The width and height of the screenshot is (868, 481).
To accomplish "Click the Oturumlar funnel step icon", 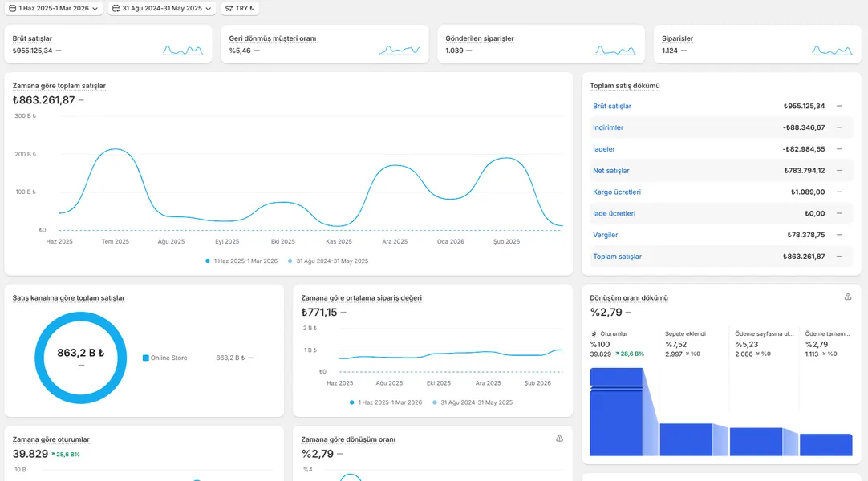I will pyautogui.click(x=594, y=334).
